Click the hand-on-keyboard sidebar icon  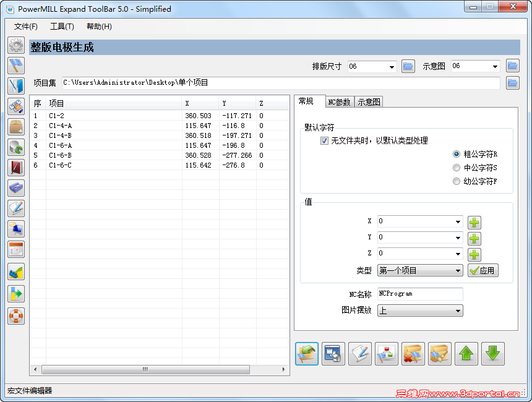pos(16,106)
